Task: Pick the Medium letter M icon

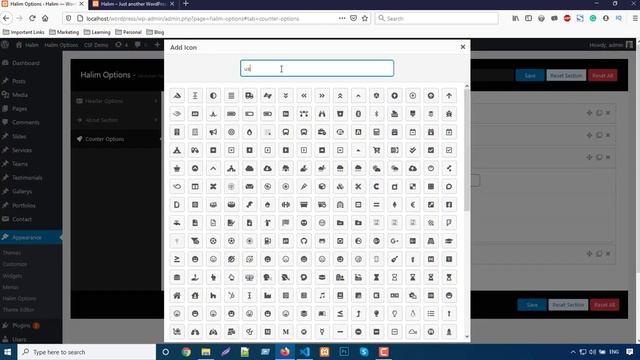Action: coord(286,332)
